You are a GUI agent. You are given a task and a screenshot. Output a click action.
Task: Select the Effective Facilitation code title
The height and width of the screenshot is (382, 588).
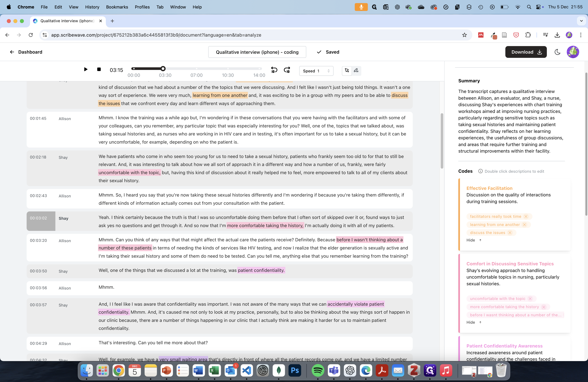tap(489, 188)
